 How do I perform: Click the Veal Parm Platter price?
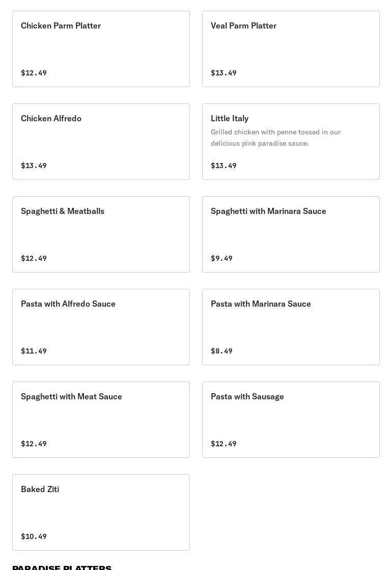coord(223,73)
